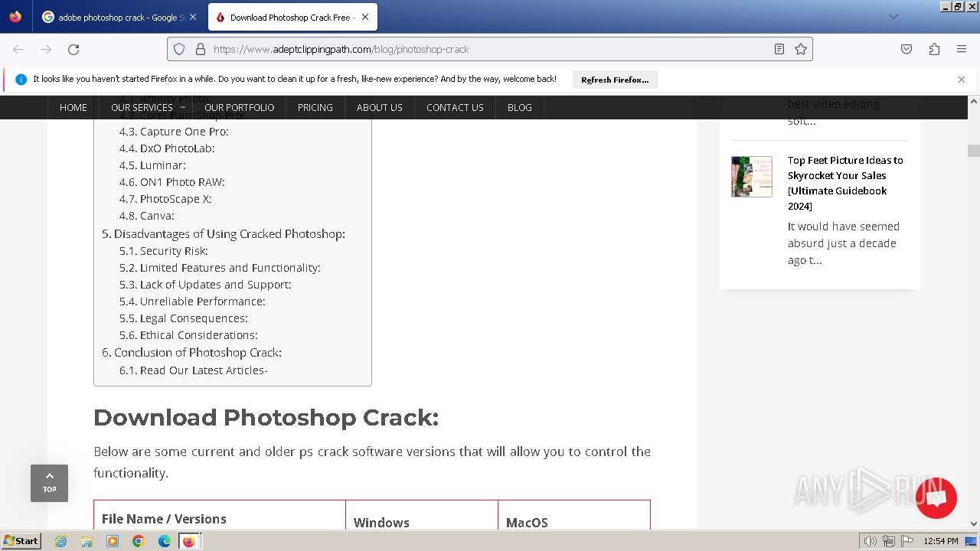Launch Google Chrome from the taskbar
The height and width of the screenshot is (551, 980).
pyautogui.click(x=139, y=541)
